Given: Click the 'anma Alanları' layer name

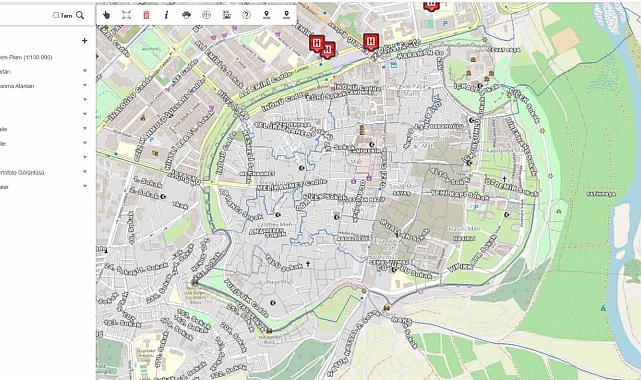Looking at the screenshot, I should click(17, 86).
